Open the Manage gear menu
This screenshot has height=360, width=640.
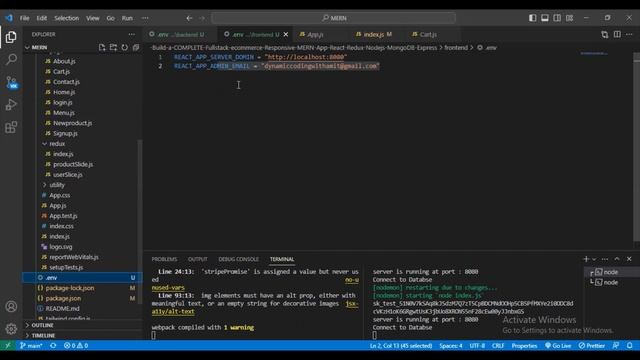tap(11, 329)
